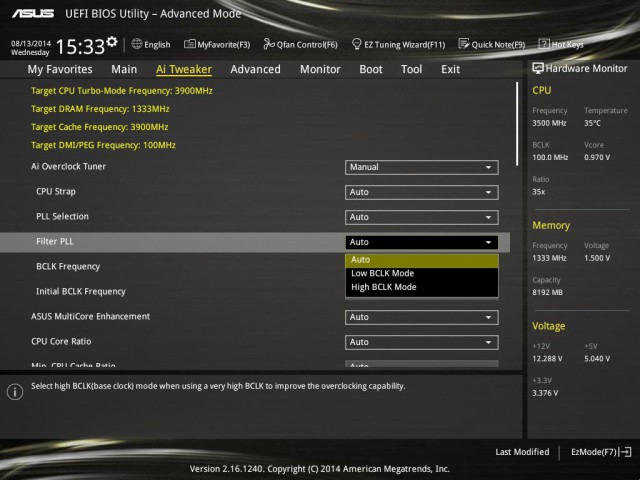Choose High BCLK Mode option
Viewport: 640px width, 480px height.
click(422, 287)
